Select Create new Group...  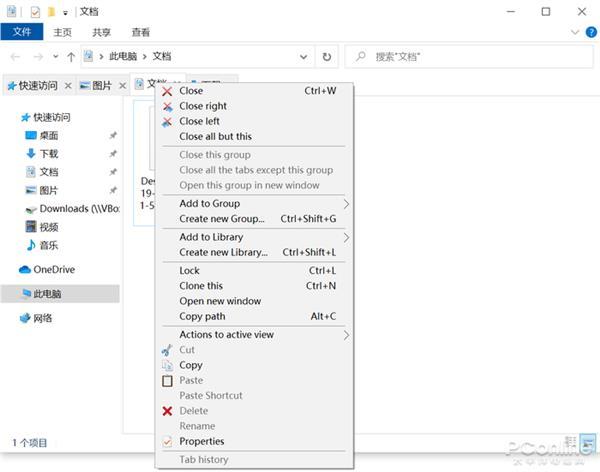pos(254,219)
